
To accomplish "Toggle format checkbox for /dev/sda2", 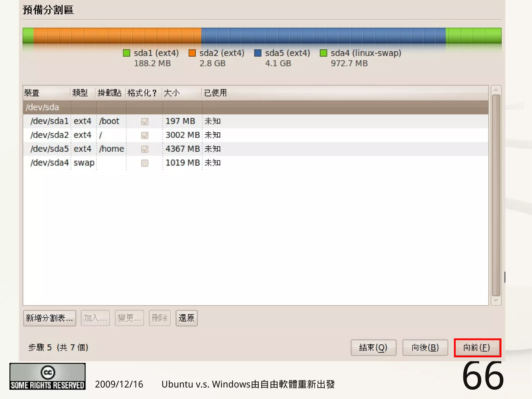I will [145, 135].
